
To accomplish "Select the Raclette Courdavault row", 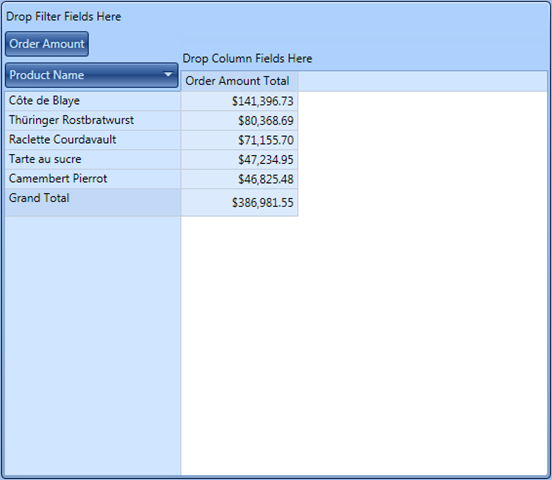I will (93, 140).
